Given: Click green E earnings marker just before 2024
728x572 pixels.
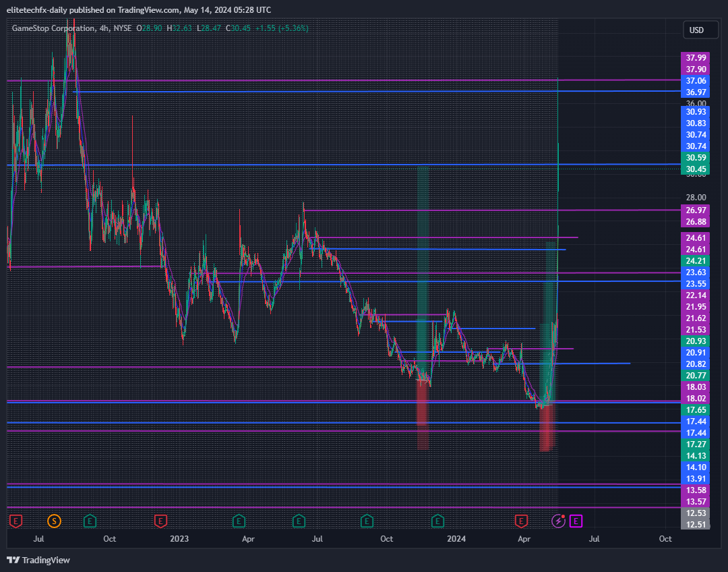Looking at the screenshot, I should pyautogui.click(x=437, y=521).
